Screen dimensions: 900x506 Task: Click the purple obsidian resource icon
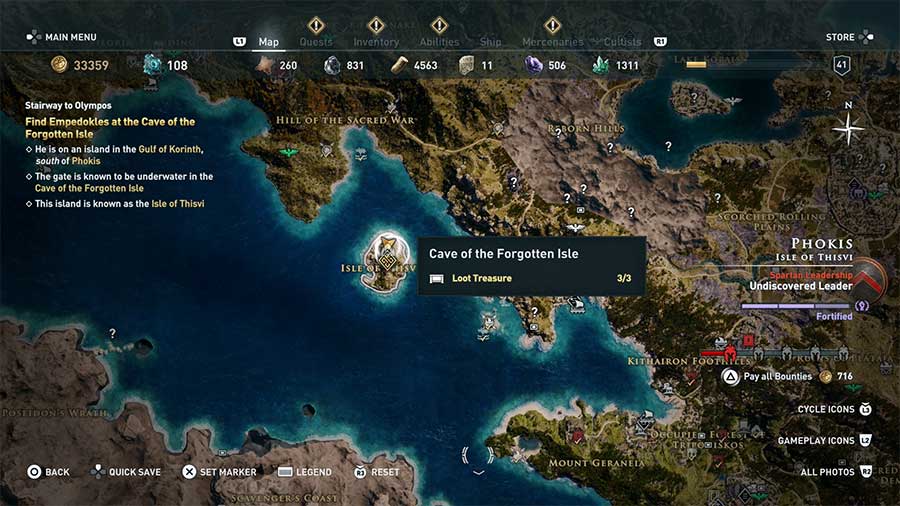pyautogui.click(x=534, y=65)
